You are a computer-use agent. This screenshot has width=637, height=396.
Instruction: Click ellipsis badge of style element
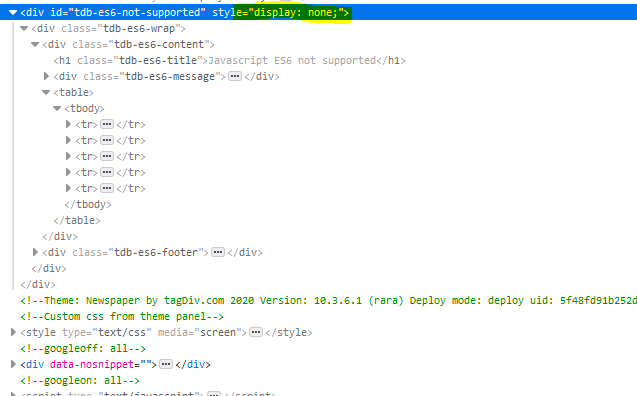tap(256, 332)
